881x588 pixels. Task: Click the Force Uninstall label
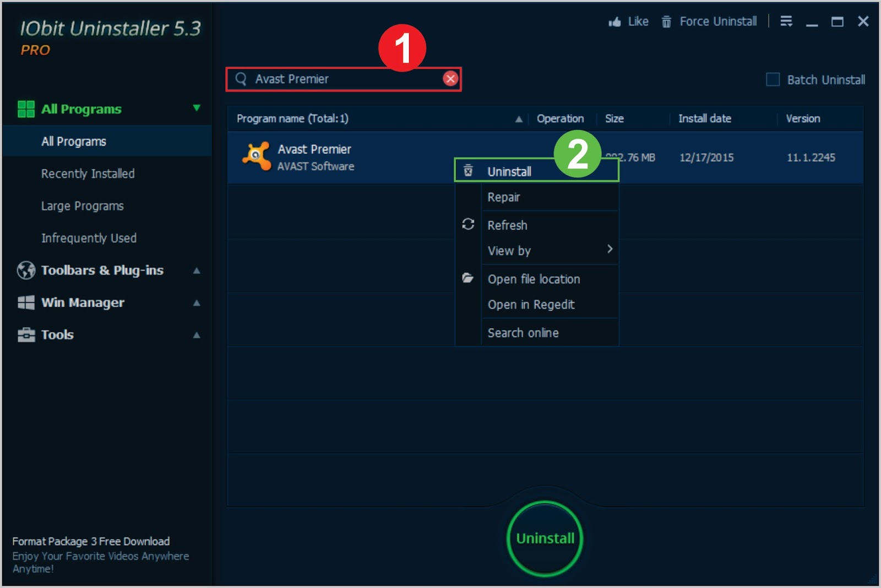(718, 21)
